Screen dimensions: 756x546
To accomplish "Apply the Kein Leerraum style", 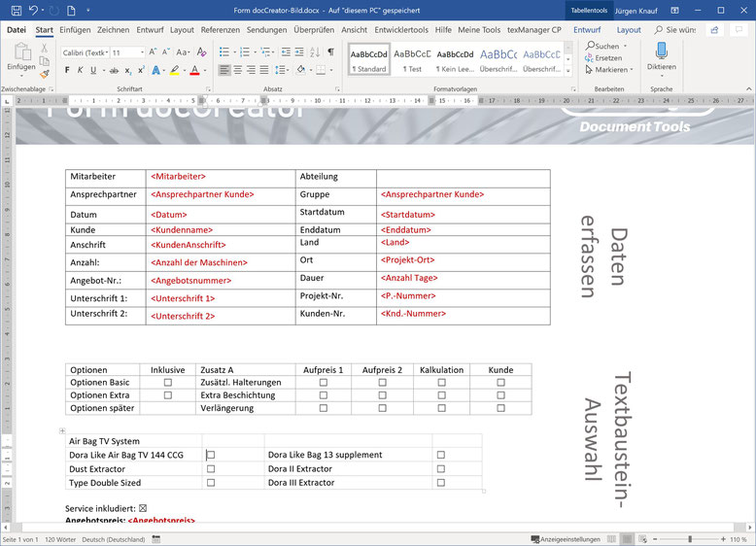I will tap(455, 60).
